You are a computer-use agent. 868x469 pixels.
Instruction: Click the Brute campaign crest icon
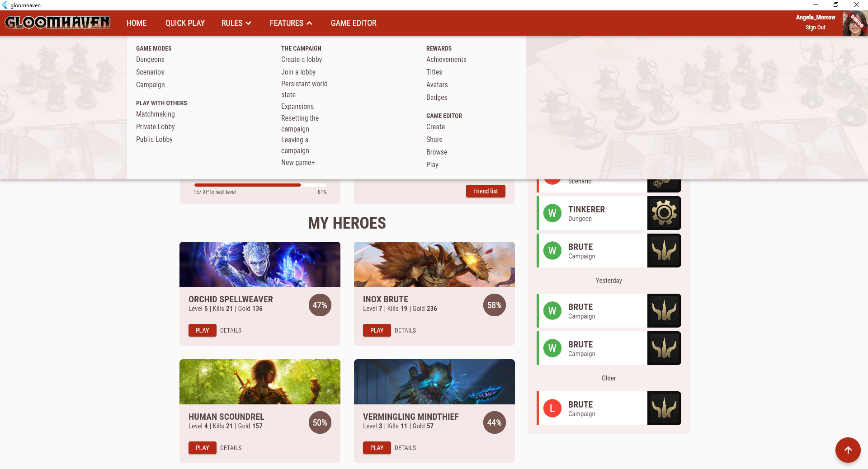coord(664,250)
